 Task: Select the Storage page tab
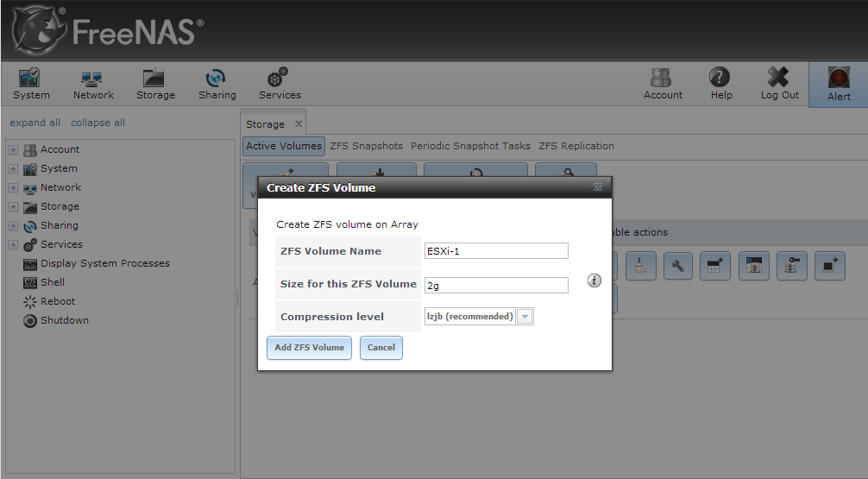265,124
